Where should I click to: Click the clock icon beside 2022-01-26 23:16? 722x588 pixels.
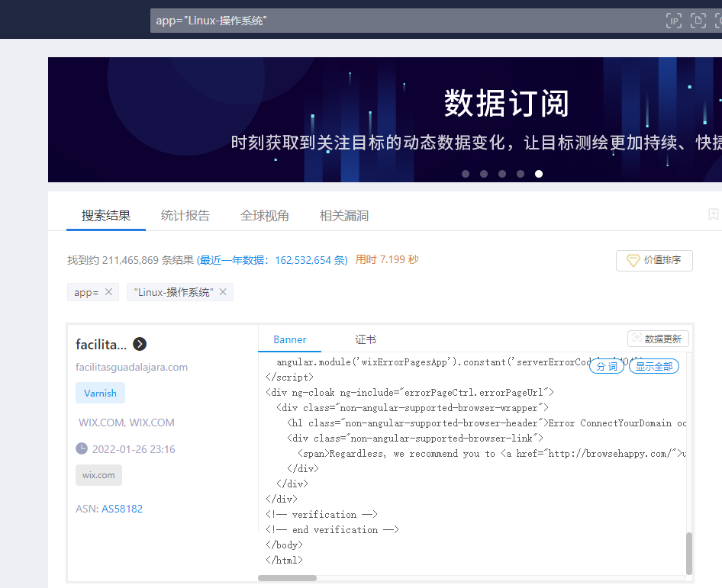pyautogui.click(x=82, y=448)
